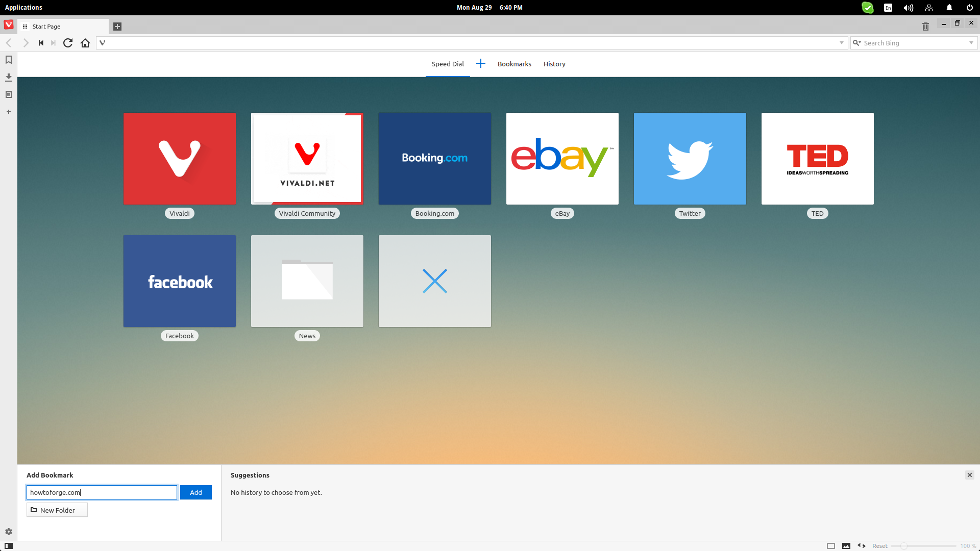Reload the current page
This screenshot has width=980, height=551.
(68, 43)
